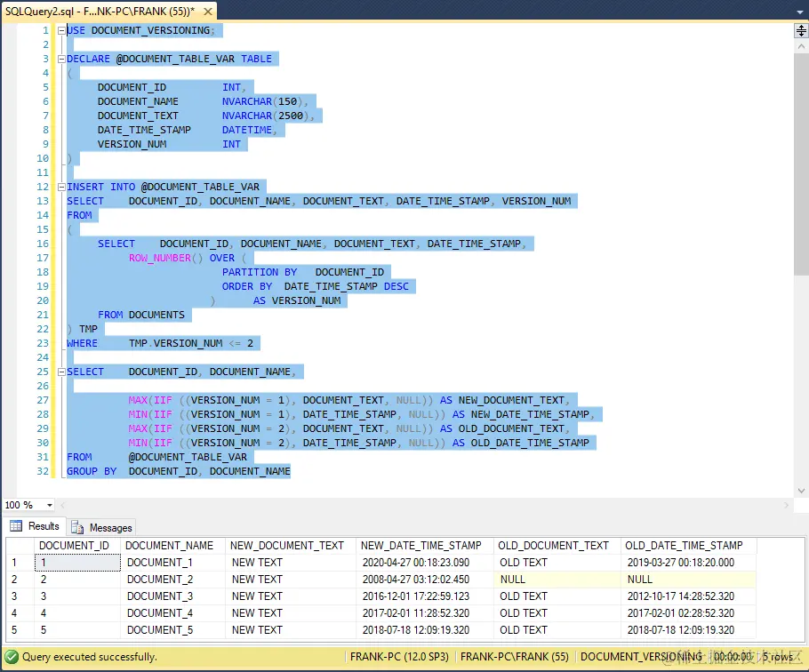Viewport: 809px width, 672px height.
Task: Click the 2020-04-27 00:18:23.090 cell
Action: pos(425,563)
